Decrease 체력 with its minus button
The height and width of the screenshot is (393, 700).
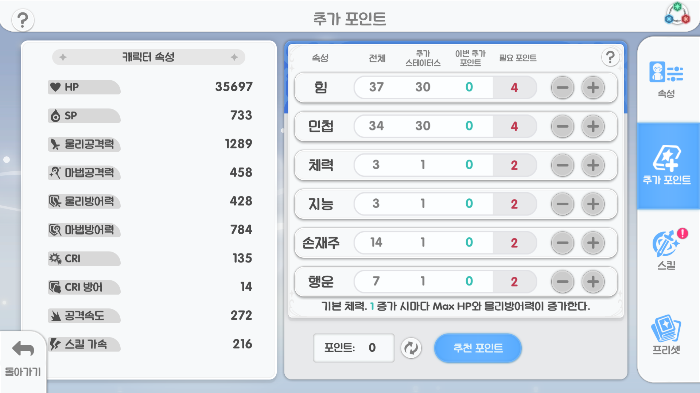coord(562,165)
